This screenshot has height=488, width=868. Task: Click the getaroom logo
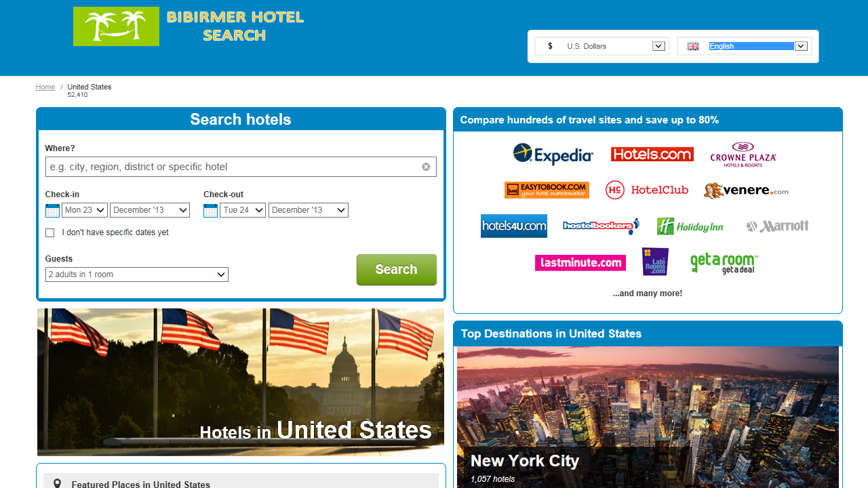click(x=724, y=262)
